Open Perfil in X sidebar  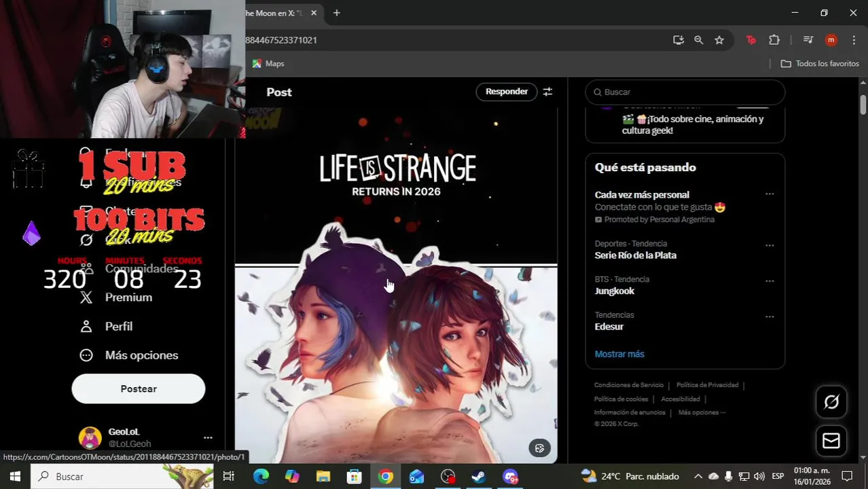[118, 327]
